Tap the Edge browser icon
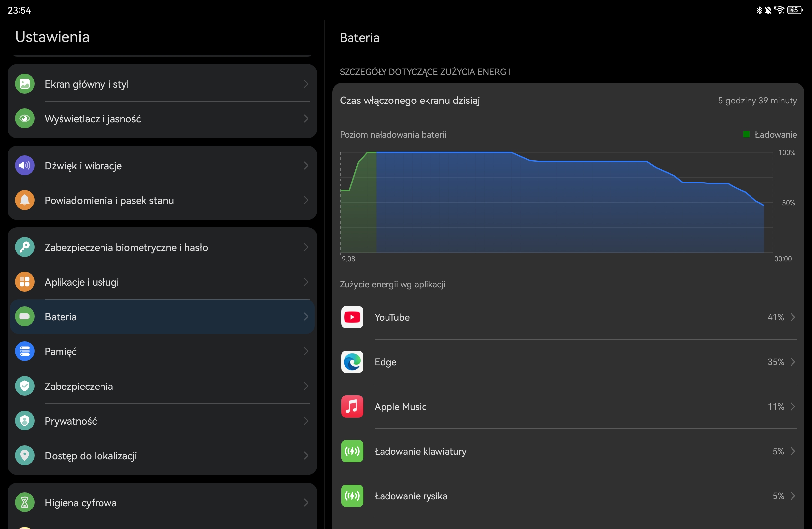The width and height of the screenshot is (812, 529). tap(352, 362)
